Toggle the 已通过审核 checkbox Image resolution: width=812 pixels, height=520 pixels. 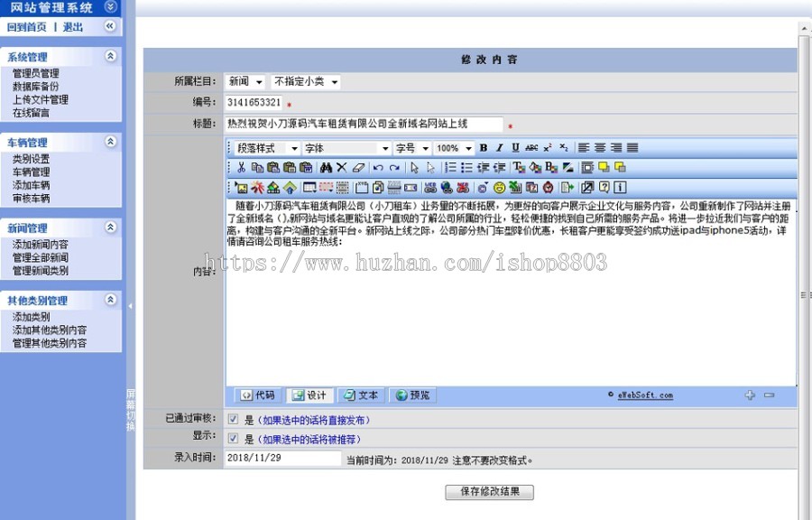[233, 420]
